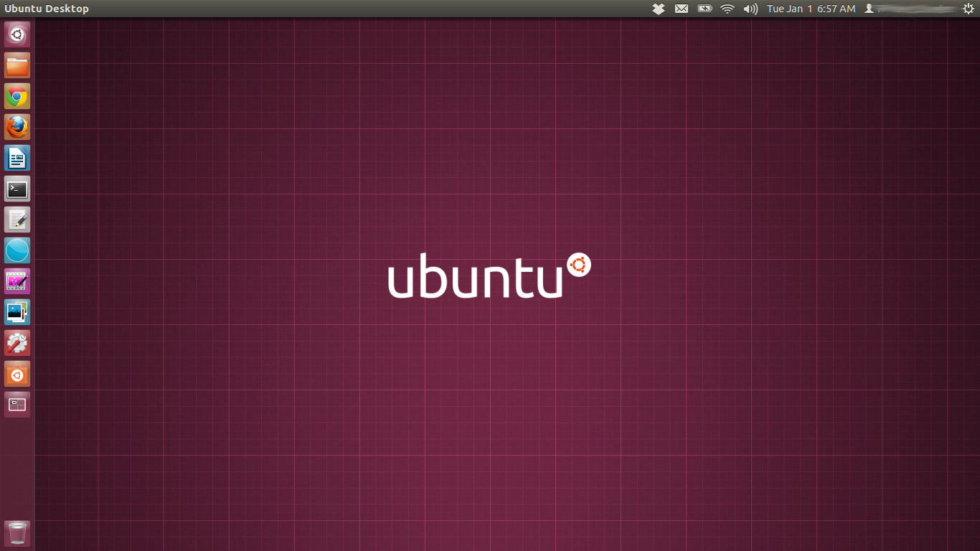Open the sound volume indicator

pos(750,9)
